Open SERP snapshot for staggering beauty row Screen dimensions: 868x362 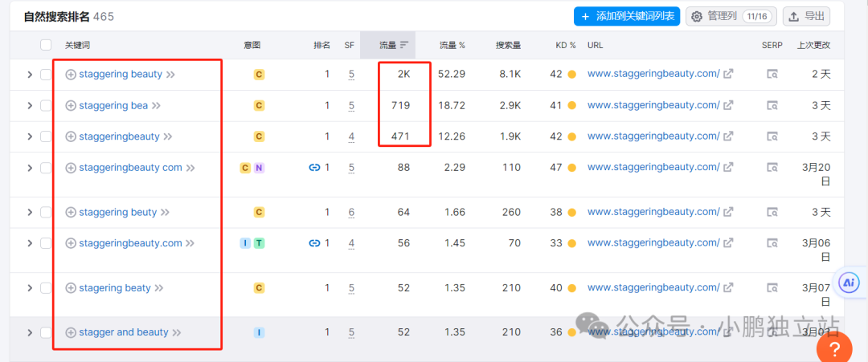click(x=772, y=74)
